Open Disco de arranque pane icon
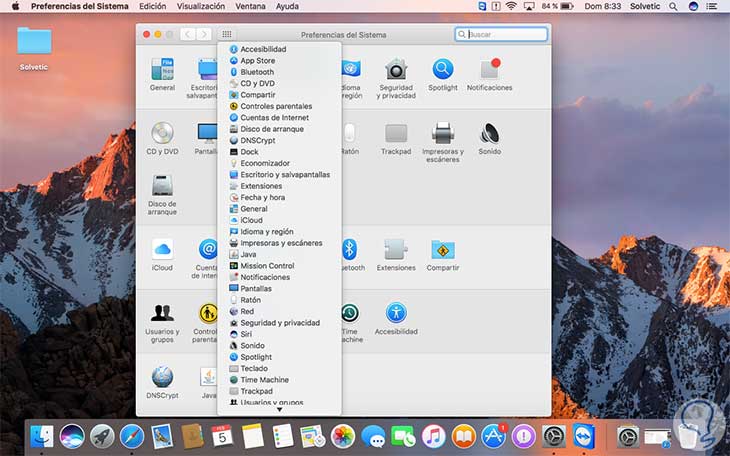 coord(162,185)
